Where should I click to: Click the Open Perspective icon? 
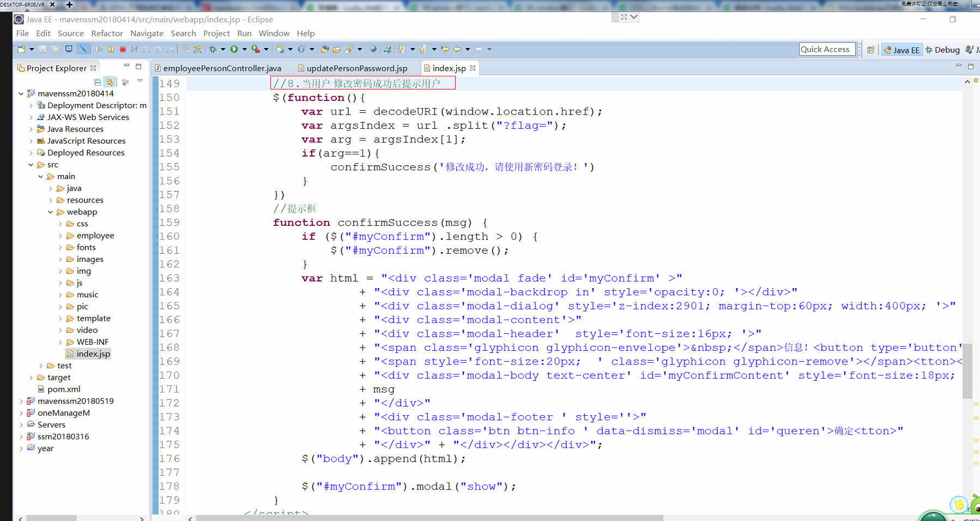871,50
